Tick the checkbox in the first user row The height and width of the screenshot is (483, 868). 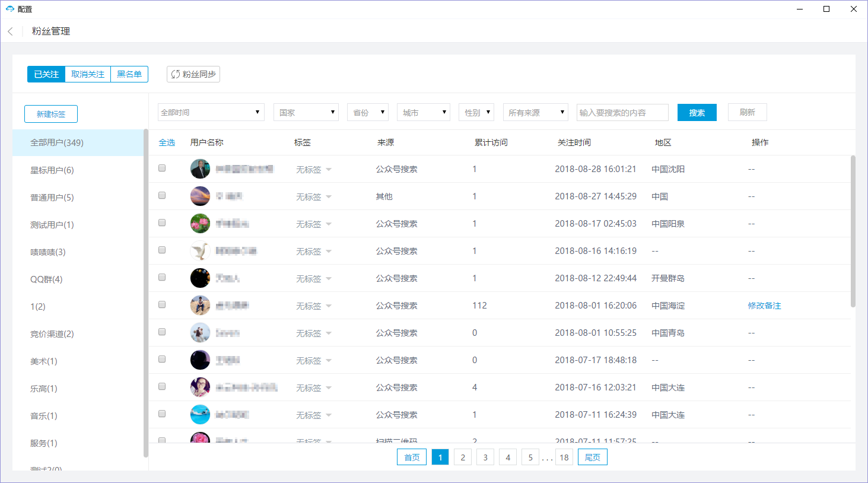(x=162, y=169)
